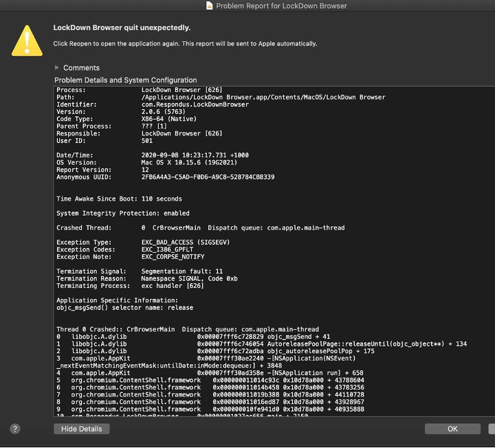Click exception note 'EXC_CORPSE_NOTIFY'
This screenshot has width=495, height=448.
[173, 257]
